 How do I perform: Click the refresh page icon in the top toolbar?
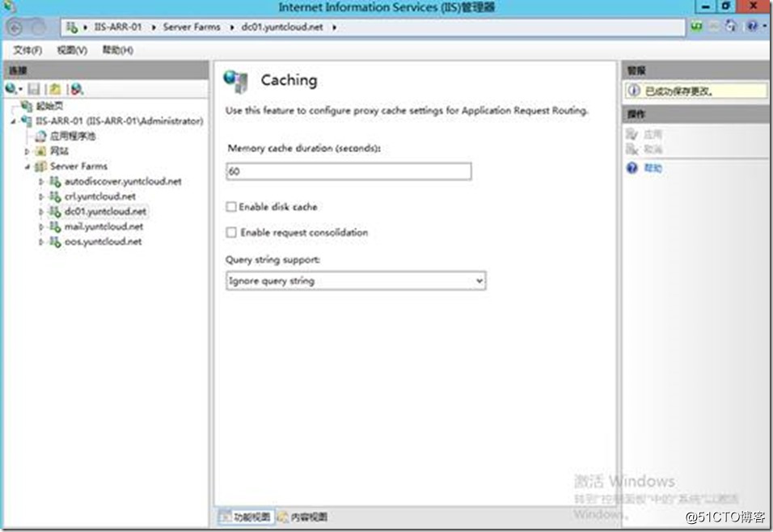731,26
